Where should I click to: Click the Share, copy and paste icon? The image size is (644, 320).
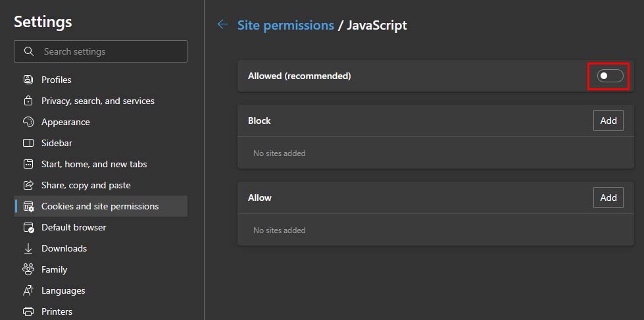click(x=28, y=185)
